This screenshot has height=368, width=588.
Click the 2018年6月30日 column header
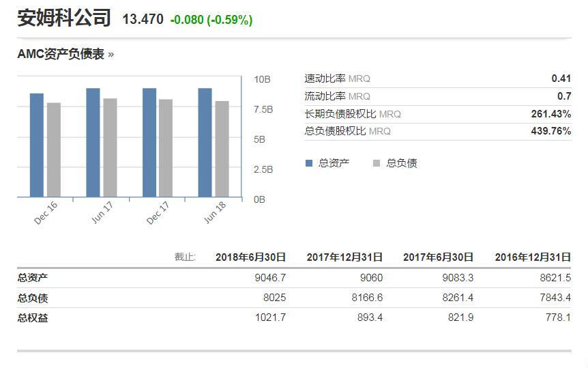pos(250,257)
